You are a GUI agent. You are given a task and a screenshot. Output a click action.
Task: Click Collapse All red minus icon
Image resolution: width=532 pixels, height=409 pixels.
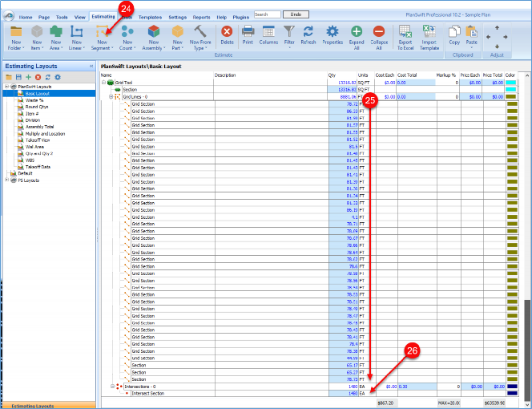[379, 31]
